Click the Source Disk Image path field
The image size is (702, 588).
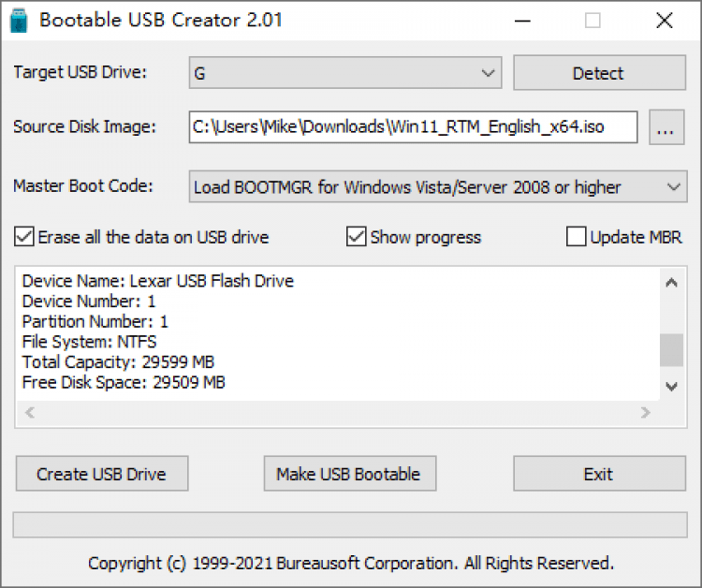tap(413, 127)
